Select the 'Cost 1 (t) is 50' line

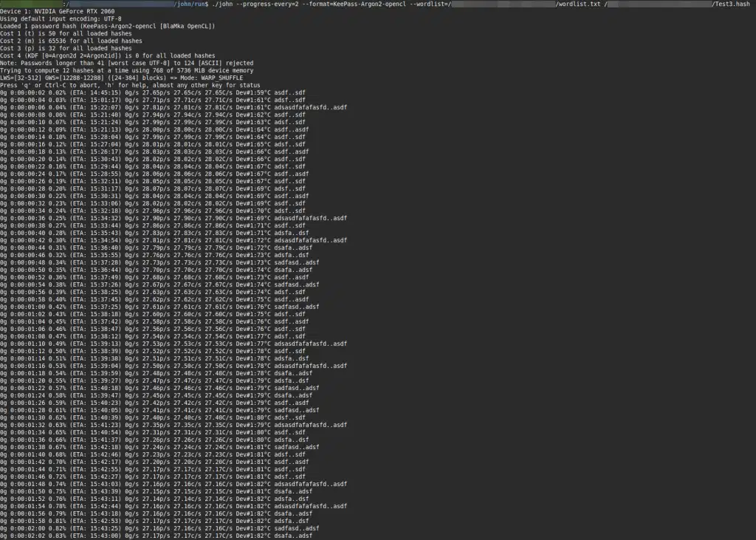coord(66,33)
